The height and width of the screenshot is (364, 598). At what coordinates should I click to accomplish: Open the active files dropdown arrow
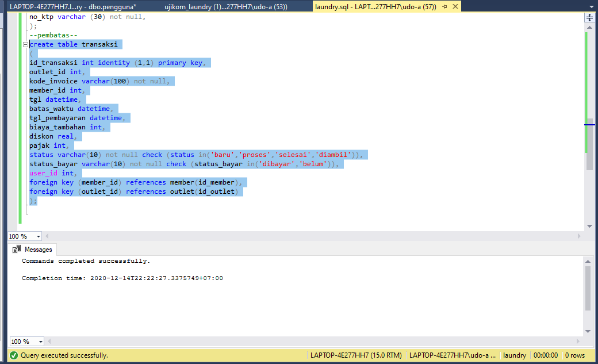[x=591, y=7]
